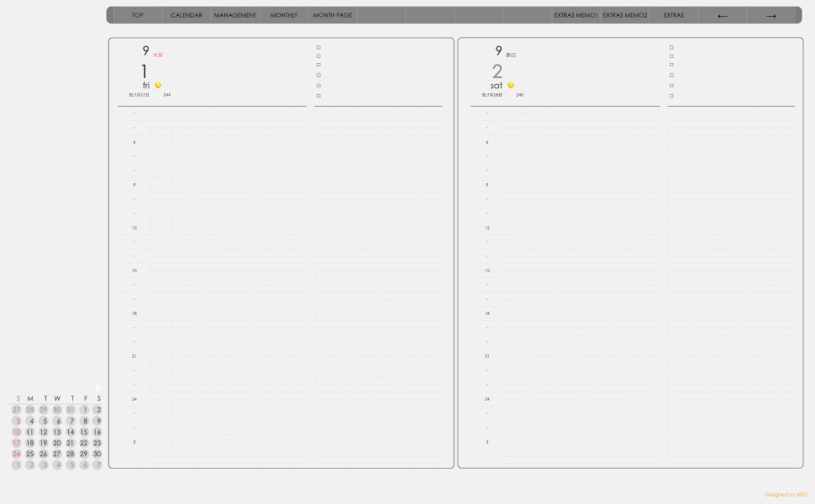Click the yellow dot beside sat
This screenshot has height=504, width=815.
click(511, 85)
